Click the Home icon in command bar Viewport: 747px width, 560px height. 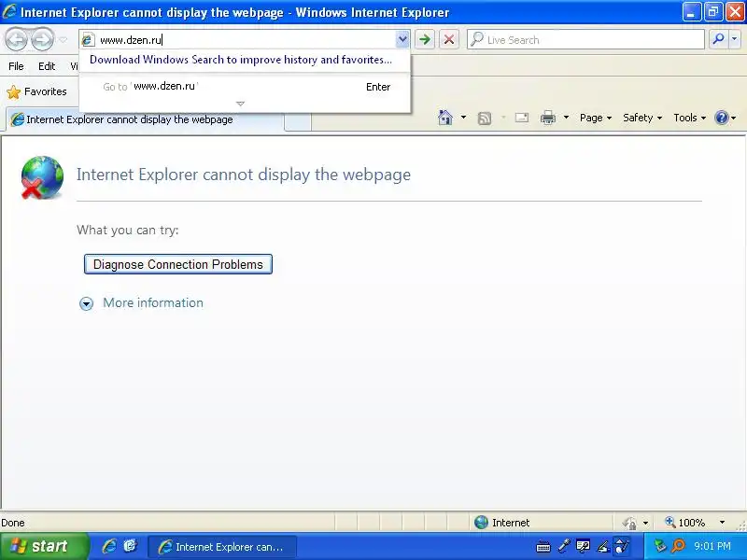click(445, 118)
